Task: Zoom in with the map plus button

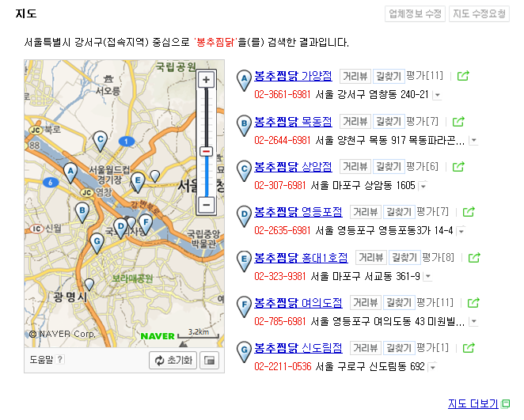Action: (x=206, y=80)
